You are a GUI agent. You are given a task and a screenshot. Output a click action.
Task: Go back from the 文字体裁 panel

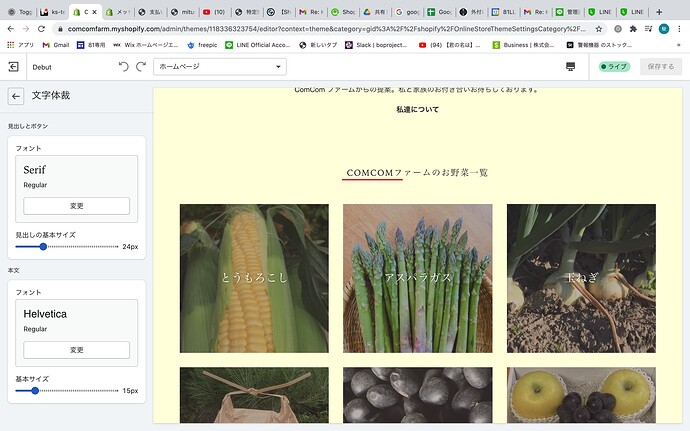pos(16,96)
